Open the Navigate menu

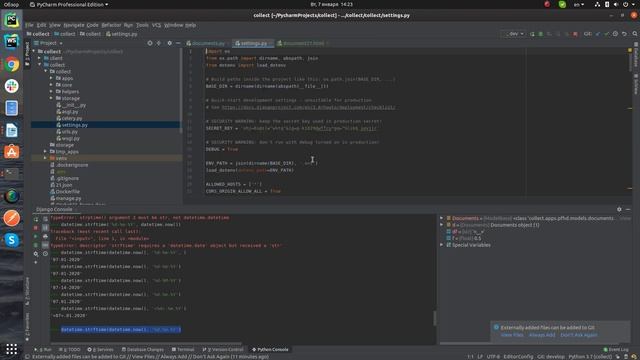pos(74,25)
